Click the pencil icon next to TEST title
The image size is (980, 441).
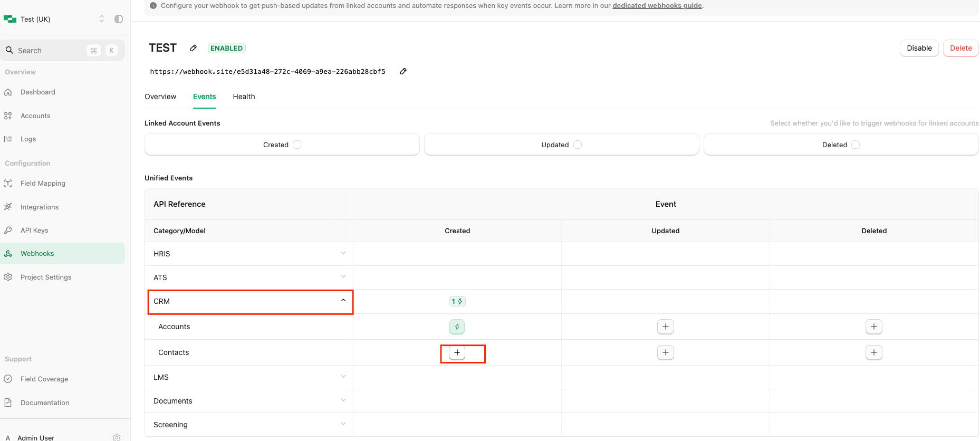[x=194, y=48]
